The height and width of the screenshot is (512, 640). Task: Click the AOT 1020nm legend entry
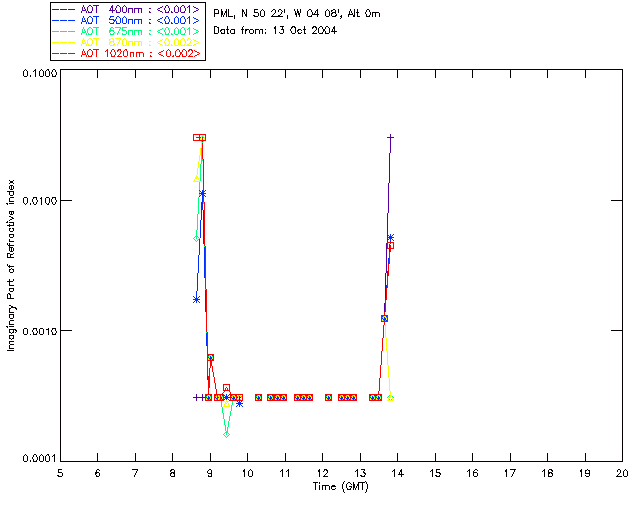click(x=127, y=53)
